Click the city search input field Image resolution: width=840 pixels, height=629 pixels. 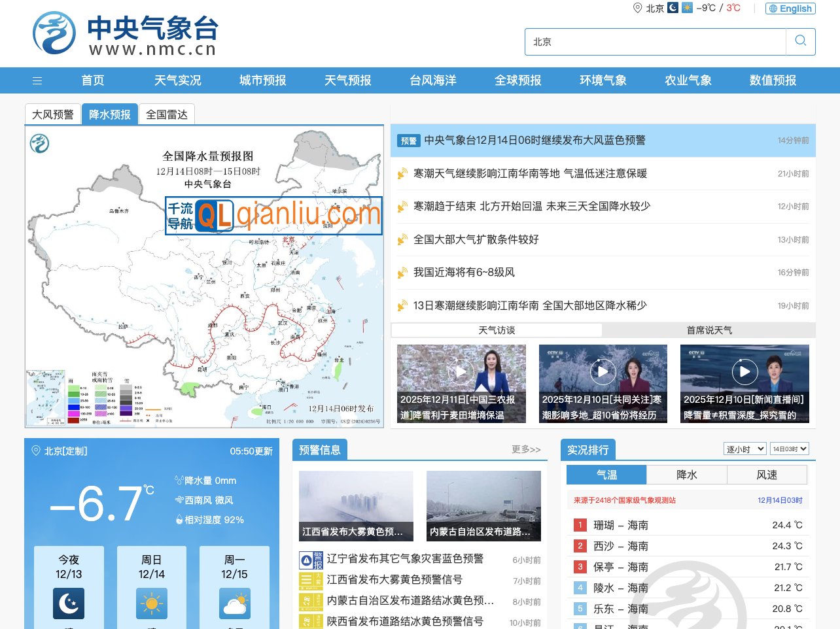coord(654,41)
